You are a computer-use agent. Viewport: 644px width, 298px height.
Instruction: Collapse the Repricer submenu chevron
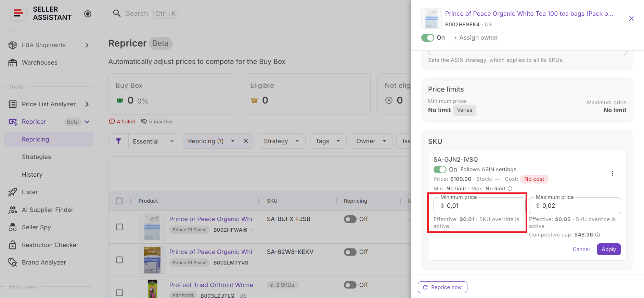point(87,122)
